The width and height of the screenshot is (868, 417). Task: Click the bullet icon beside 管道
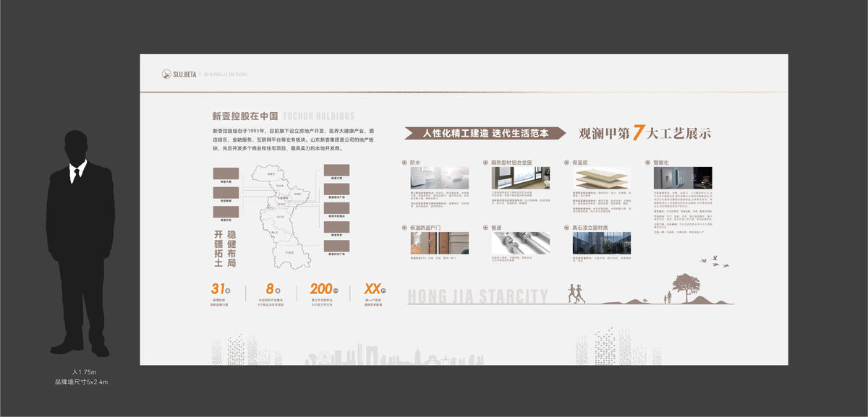pyautogui.click(x=485, y=228)
